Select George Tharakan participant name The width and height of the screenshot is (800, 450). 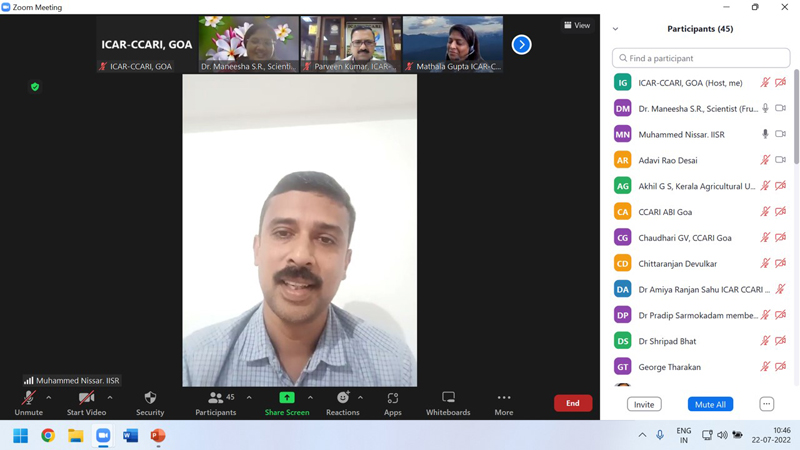[x=669, y=367]
